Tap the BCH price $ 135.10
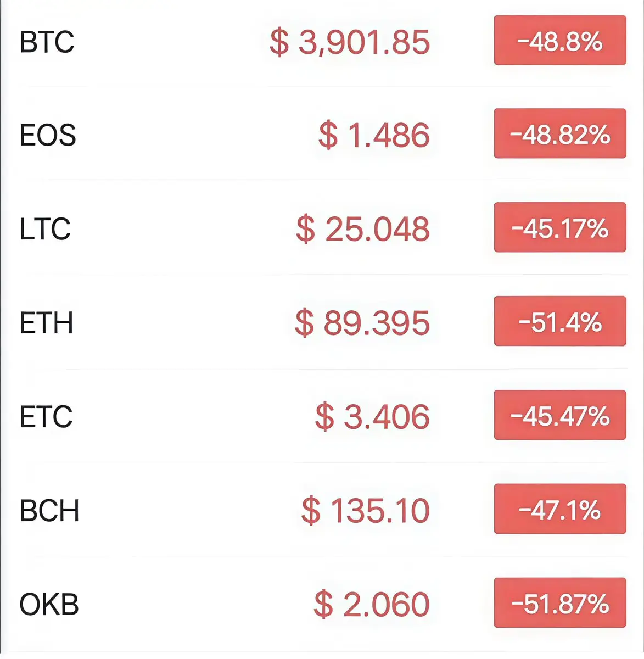Viewport: 644px width, 659px height. point(365,510)
